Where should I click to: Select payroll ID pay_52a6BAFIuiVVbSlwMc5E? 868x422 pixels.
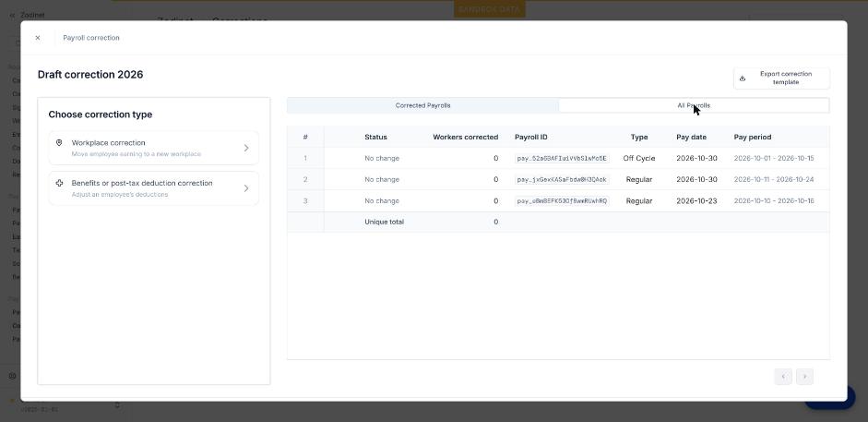[x=562, y=159]
